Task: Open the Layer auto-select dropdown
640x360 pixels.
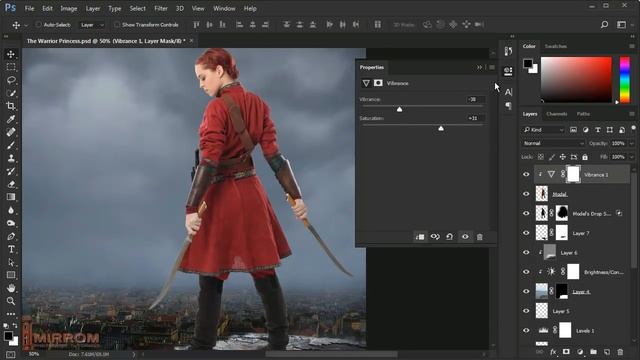Action: tap(92, 25)
